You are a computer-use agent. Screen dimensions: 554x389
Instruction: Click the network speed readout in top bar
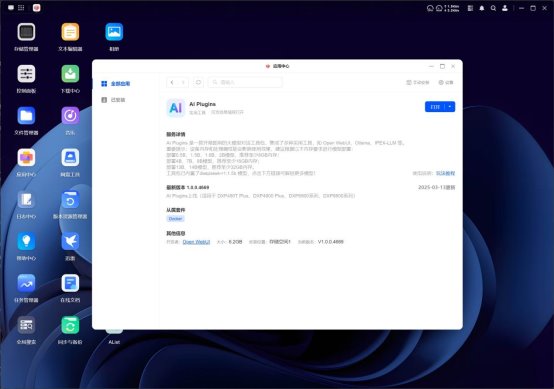(452, 8)
